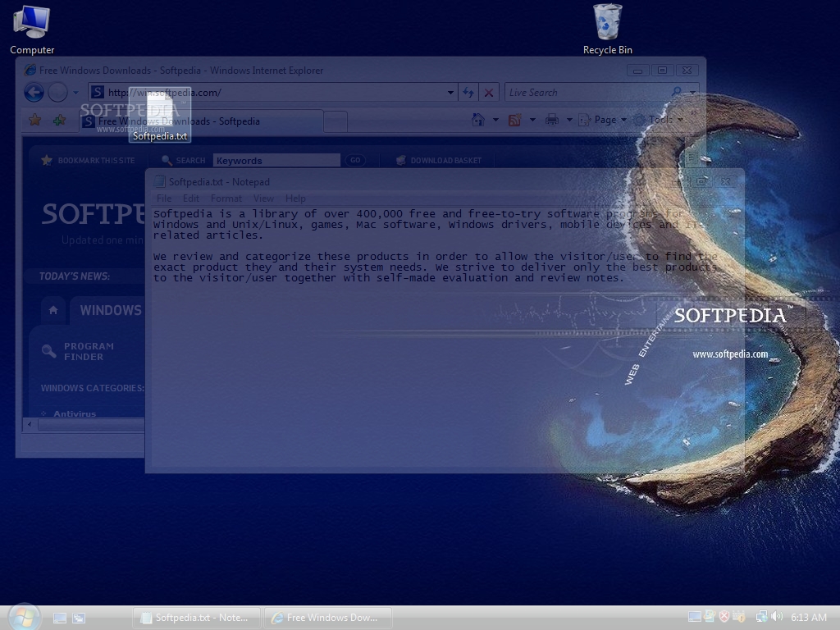Open Favorites Center star icon
Screen dimensions: 840x630
34,120
